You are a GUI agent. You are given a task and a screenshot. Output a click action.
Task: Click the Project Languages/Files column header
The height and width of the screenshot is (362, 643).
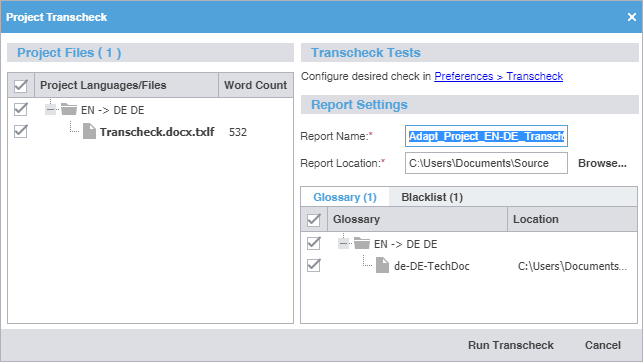pyautogui.click(x=127, y=85)
